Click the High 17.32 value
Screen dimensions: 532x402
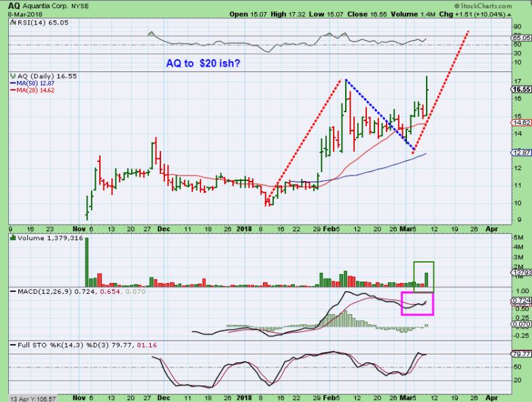click(x=287, y=14)
